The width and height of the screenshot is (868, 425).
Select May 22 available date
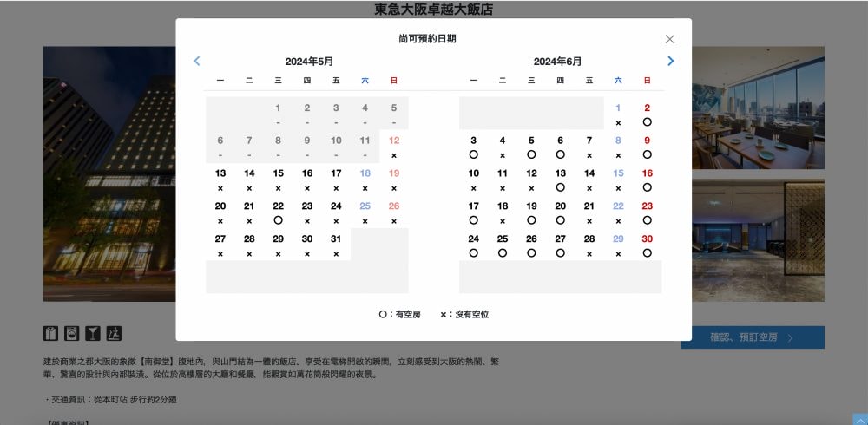pos(278,212)
